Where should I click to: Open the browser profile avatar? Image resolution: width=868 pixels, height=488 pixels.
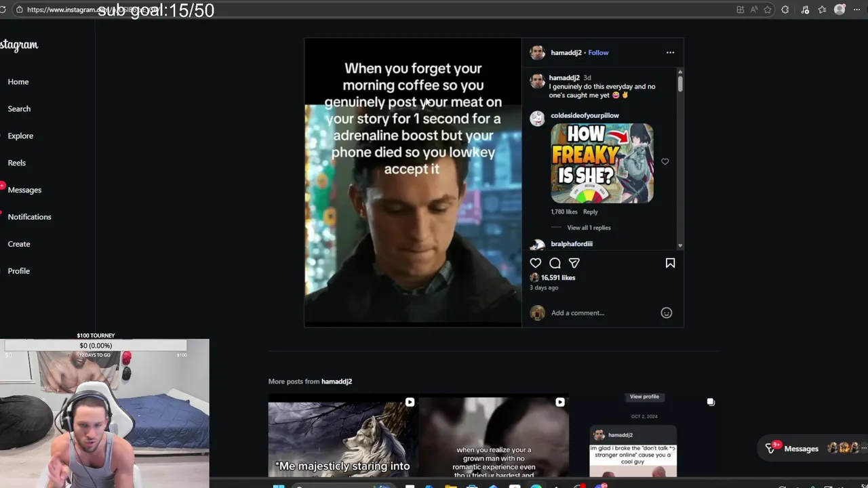click(x=840, y=9)
